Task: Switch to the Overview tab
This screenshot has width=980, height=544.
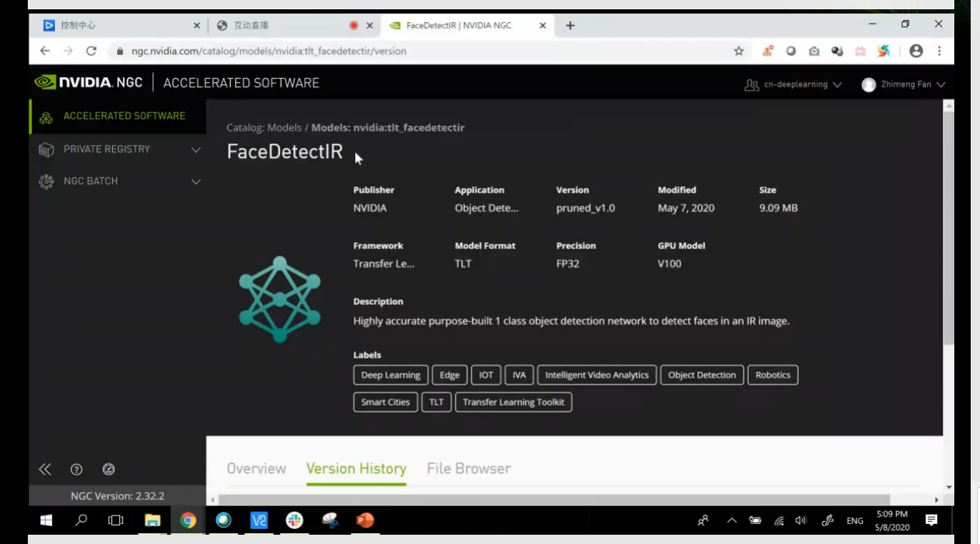Action: point(256,468)
